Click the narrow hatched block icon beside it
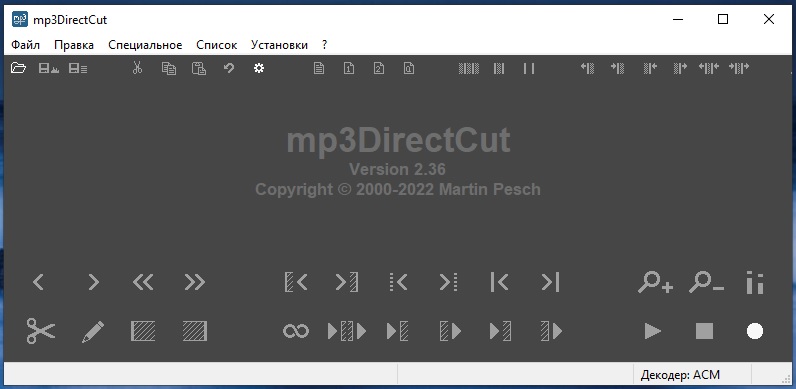Viewport: 796px width, 389px height. coord(499,68)
